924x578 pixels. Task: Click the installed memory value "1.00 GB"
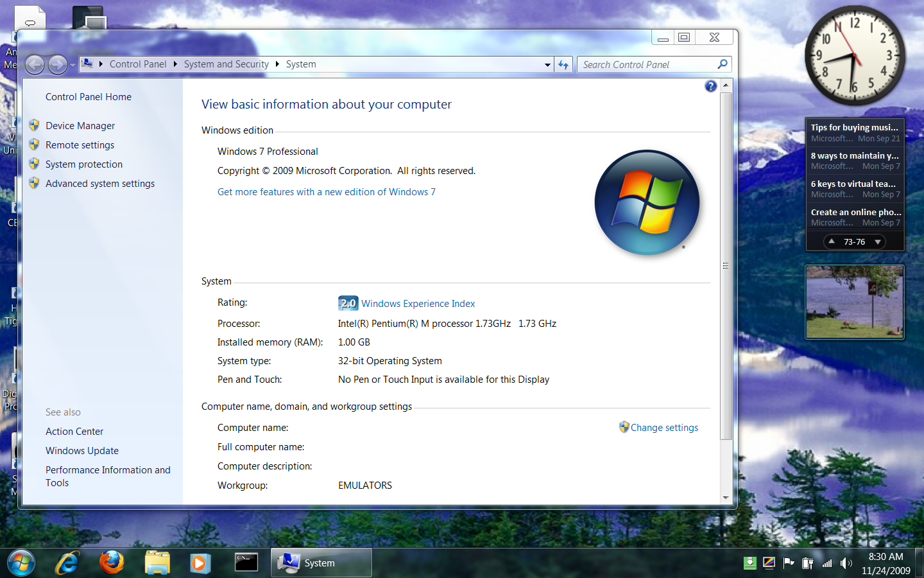click(354, 342)
